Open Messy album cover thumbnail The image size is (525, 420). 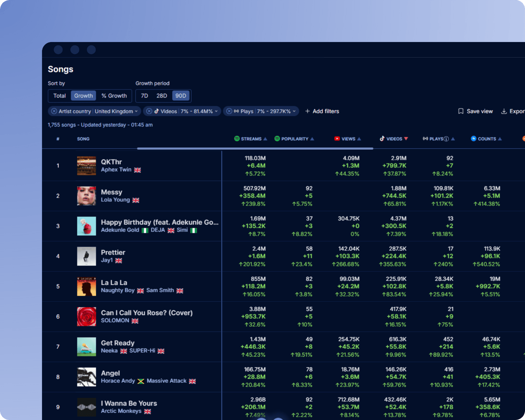tap(86, 196)
